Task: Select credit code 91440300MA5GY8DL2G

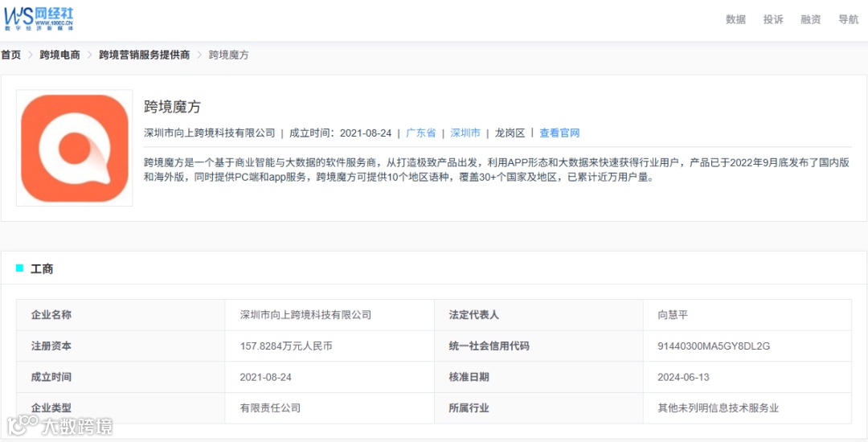Action: 714,346
